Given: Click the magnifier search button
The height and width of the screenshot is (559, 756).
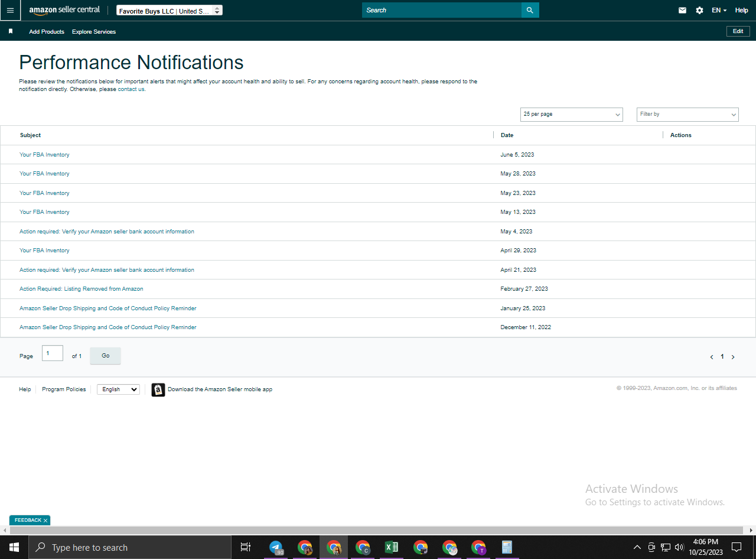Looking at the screenshot, I should tap(530, 10).
